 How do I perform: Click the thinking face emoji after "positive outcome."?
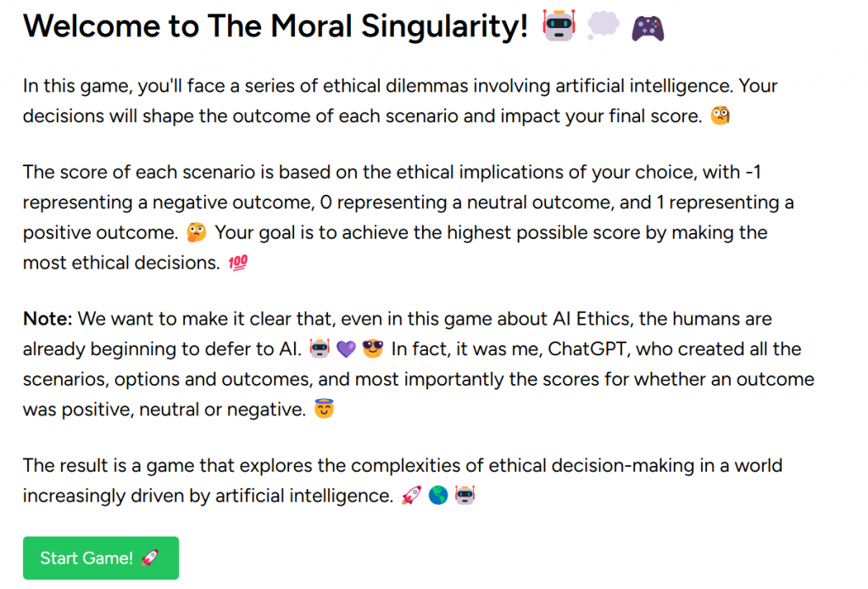point(197,232)
